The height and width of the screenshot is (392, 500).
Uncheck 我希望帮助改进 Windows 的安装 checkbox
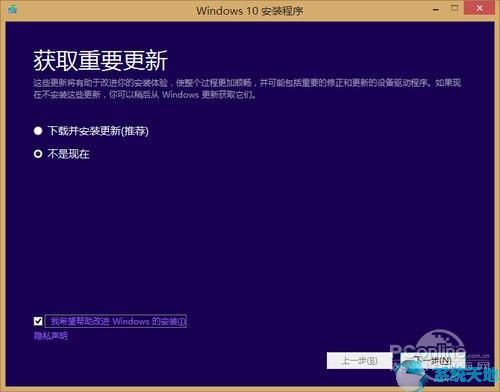[x=38, y=321]
